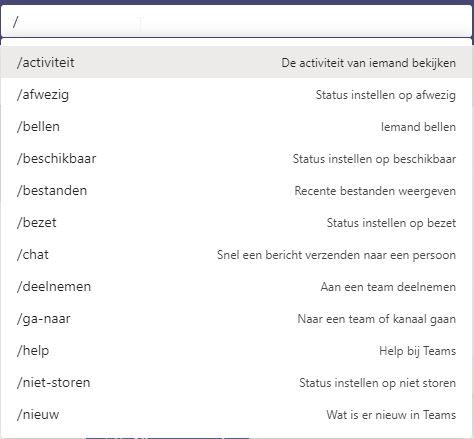Select the /ga-naar command
This screenshot has height=439, width=474.
(237, 318)
